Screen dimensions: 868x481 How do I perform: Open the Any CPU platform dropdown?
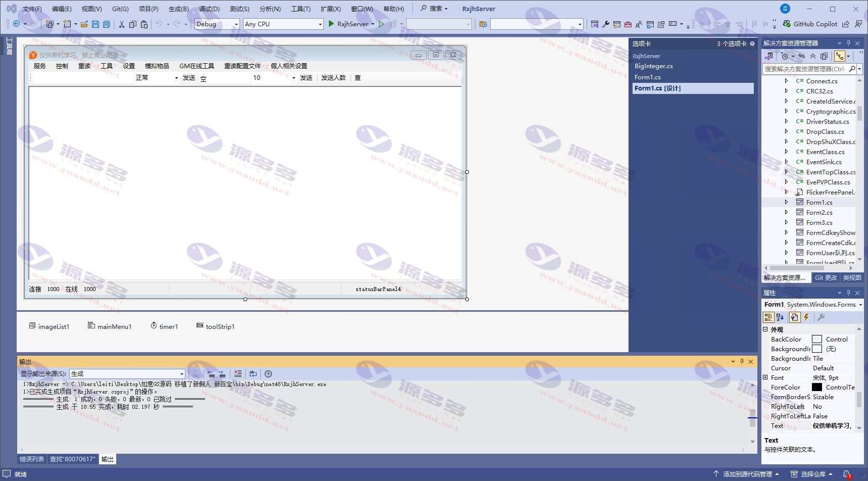coord(320,24)
